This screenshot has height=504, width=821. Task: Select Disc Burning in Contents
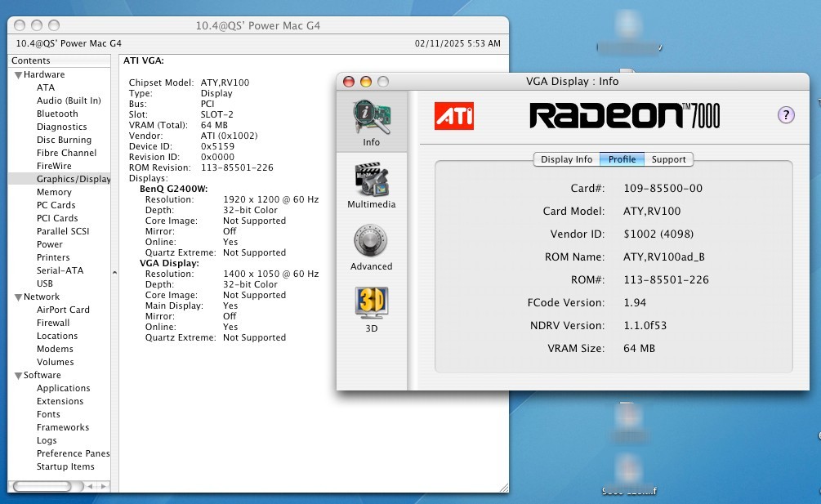click(x=64, y=140)
